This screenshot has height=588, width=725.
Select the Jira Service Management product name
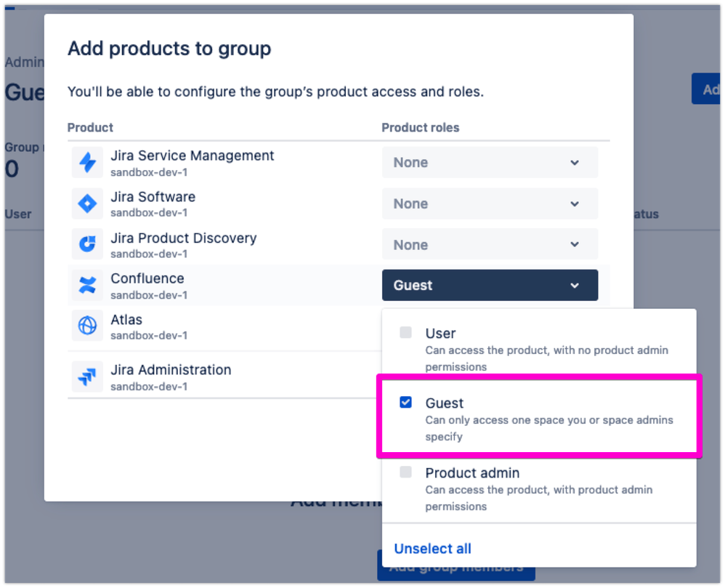192,156
